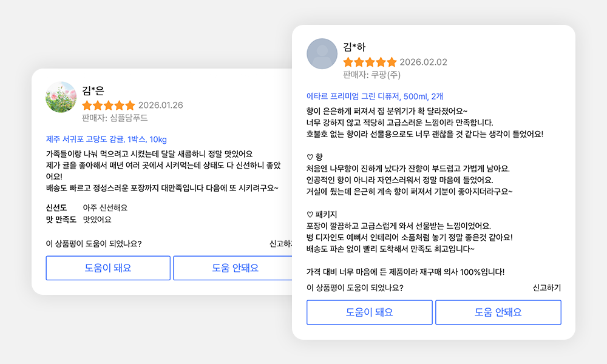
Task: Click the star rating on 김*하's review
Action: pyautogui.click(x=369, y=62)
